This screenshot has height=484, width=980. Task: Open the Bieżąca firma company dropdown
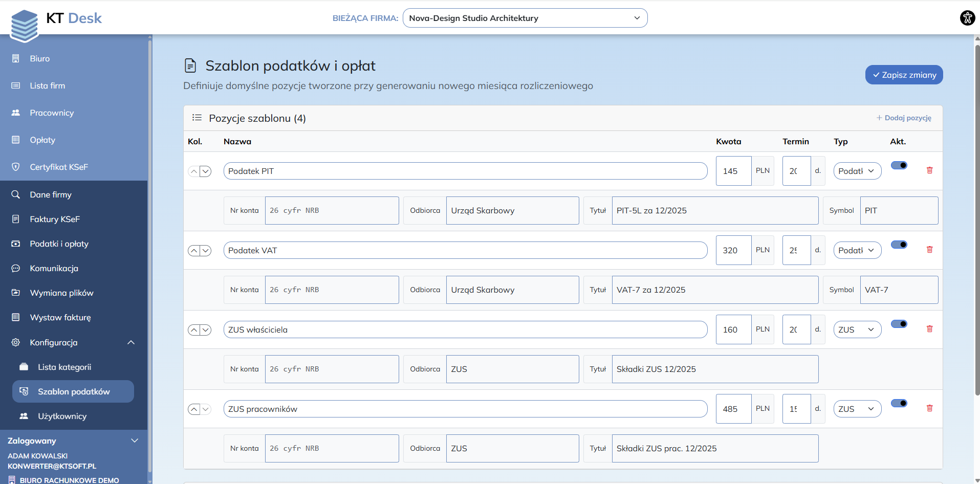[x=525, y=18]
